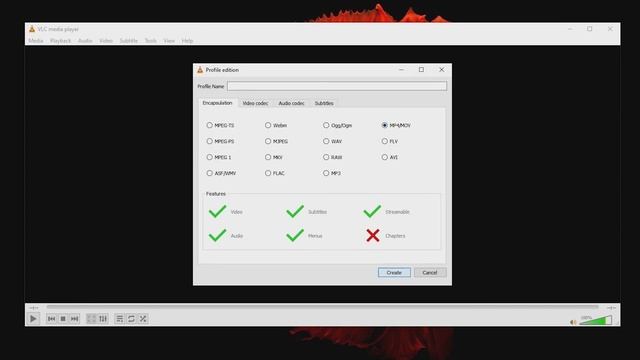This screenshot has height=360, width=640.
Task: Minimize the Profile edition dialog
Action: tap(401, 70)
